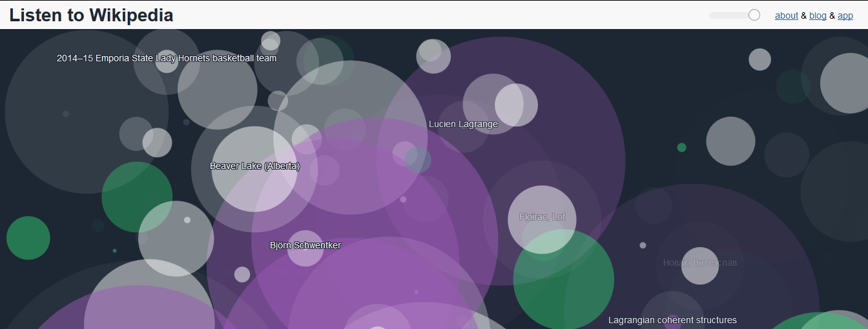Open the Björn Schwentker label
Screen dimensions: 868x329
click(x=305, y=245)
